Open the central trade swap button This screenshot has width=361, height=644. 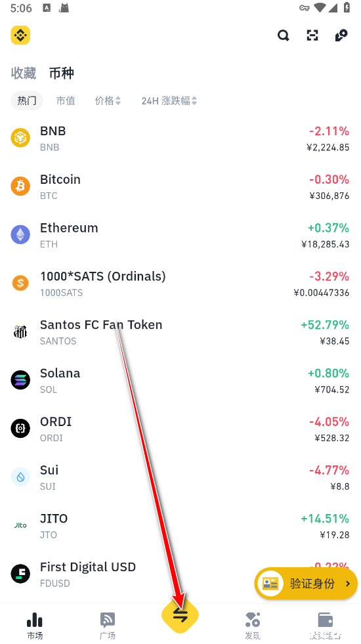pos(180,615)
